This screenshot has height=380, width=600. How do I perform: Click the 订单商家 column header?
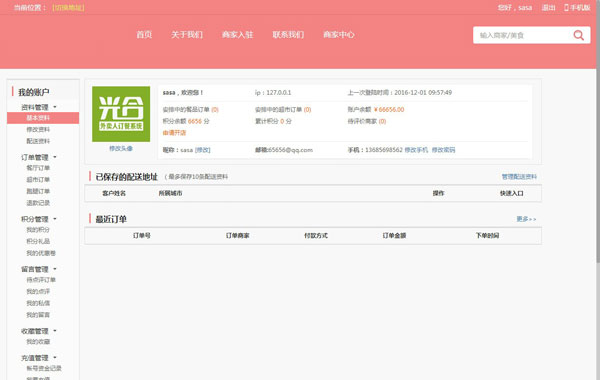coord(238,236)
